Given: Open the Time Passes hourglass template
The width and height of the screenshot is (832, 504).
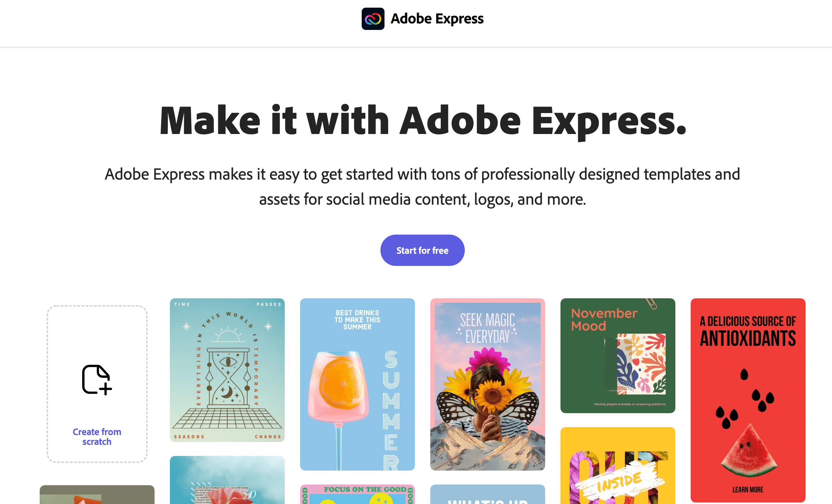Looking at the screenshot, I should click(227, 370).
